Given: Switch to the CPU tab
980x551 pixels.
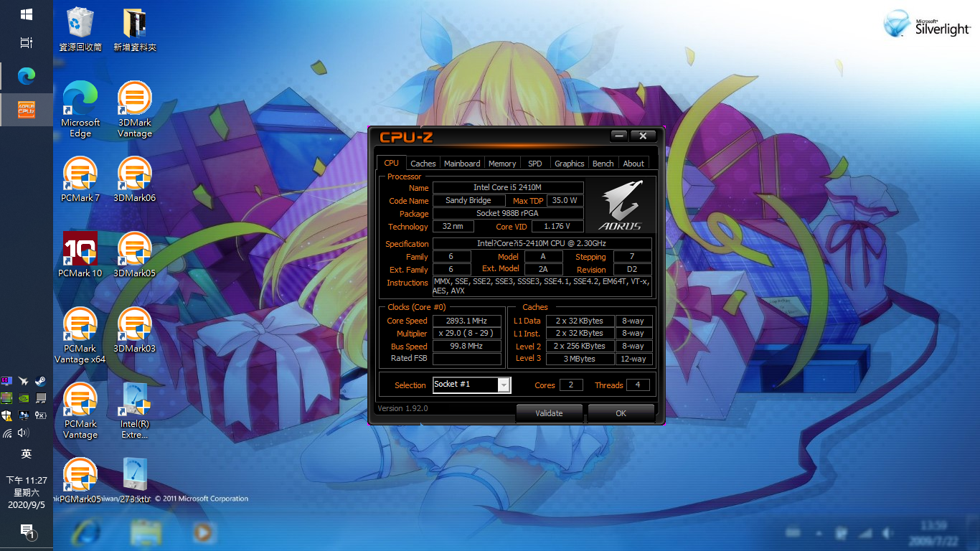Looking at the screenshot, I should click(391, 163).
